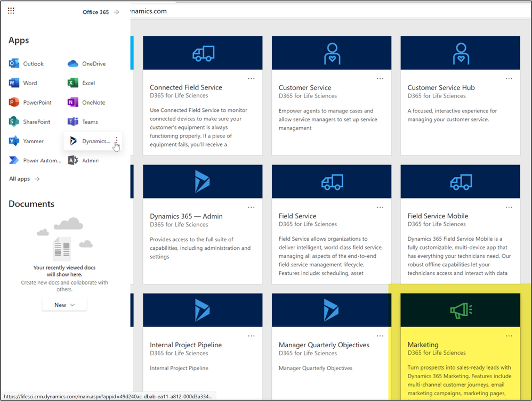Open PowerPoint app icon
Image resolution: width=532 pixels, height=401 pixels.
[14, 102]
